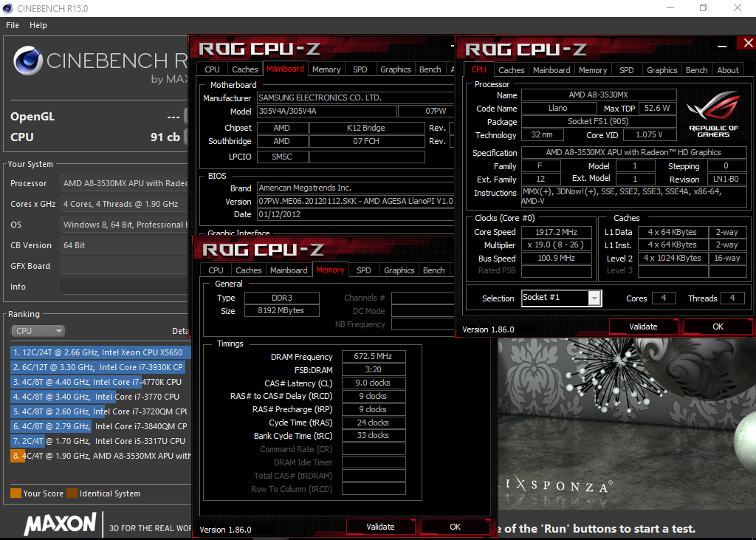Click the DRAM Frequency 672.5 MHz value

pyautogui.click(x=373, y=356)
